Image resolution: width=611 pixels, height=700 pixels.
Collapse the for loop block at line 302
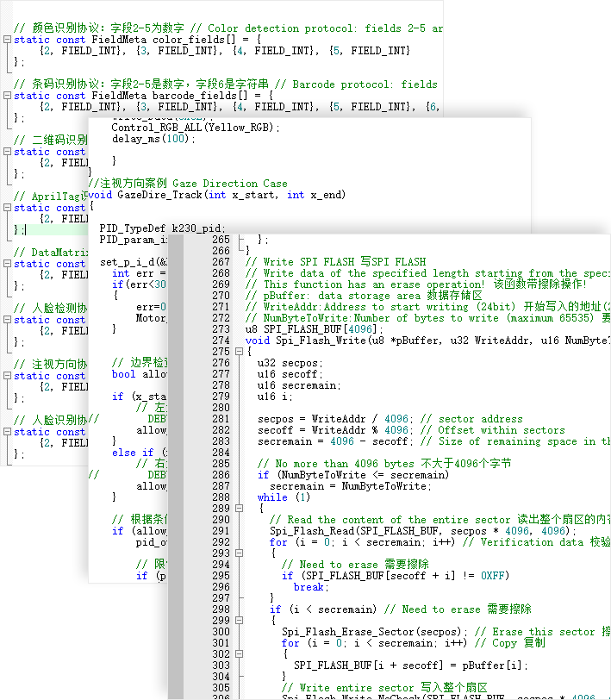239,654
